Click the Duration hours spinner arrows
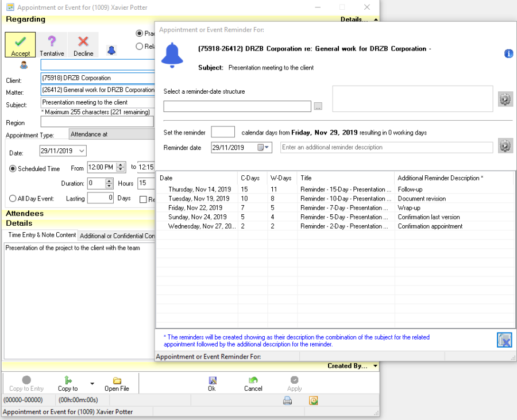517x420 pixels. 109,183
